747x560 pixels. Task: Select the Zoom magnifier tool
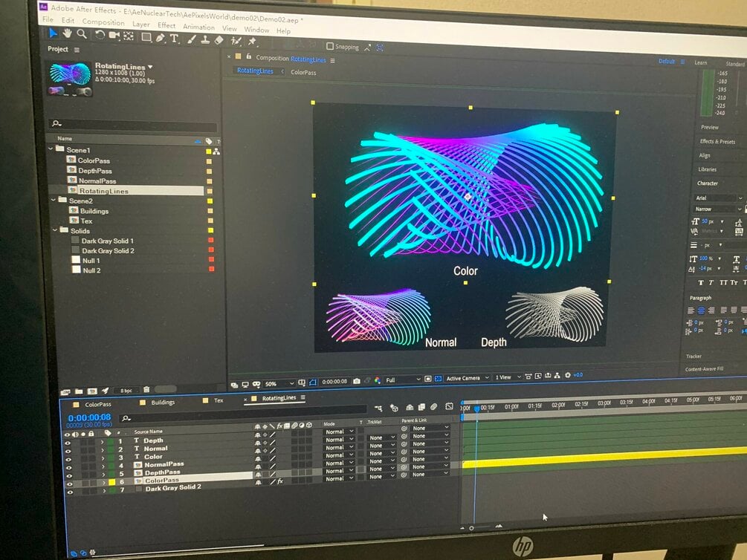point(82,34)
